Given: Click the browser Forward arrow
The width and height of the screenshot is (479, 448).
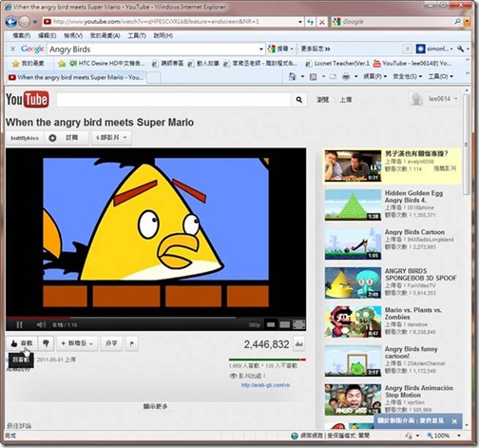Looking at the screenshot, I should 25,22.
